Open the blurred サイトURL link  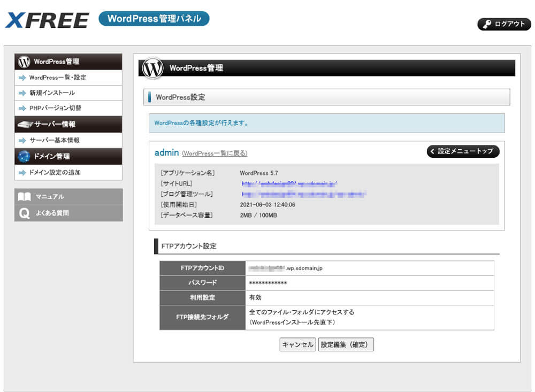(289, 183)
